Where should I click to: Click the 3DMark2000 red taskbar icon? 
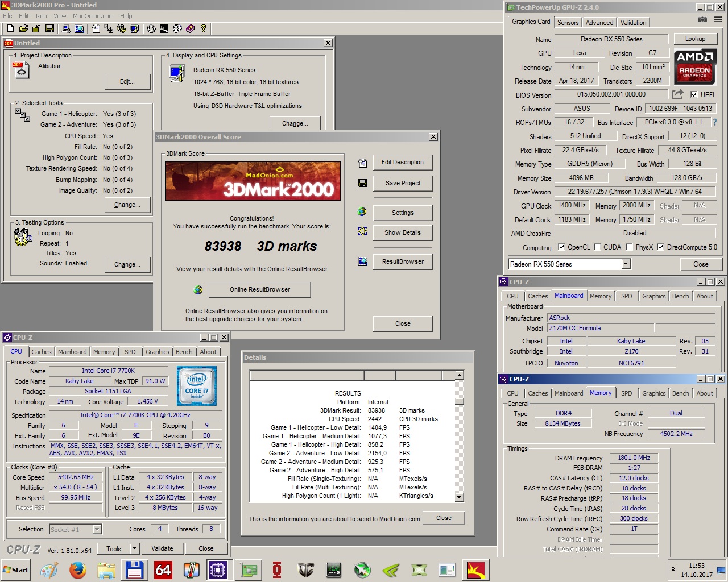point(476,569)
